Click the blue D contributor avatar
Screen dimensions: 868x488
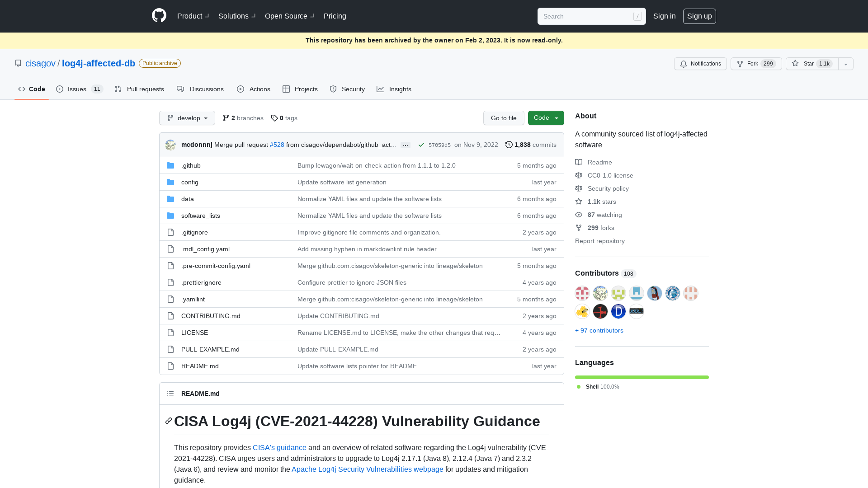coord(618,311)
